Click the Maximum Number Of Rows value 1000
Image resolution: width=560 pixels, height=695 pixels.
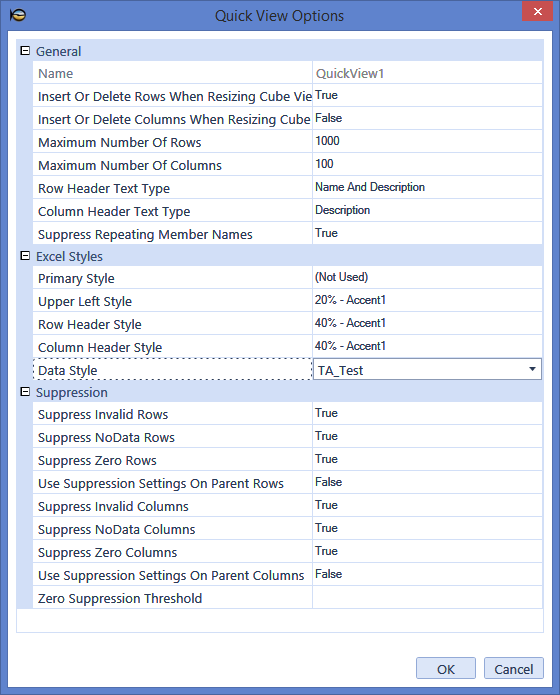pyautogui.click(x=427, y=141)
